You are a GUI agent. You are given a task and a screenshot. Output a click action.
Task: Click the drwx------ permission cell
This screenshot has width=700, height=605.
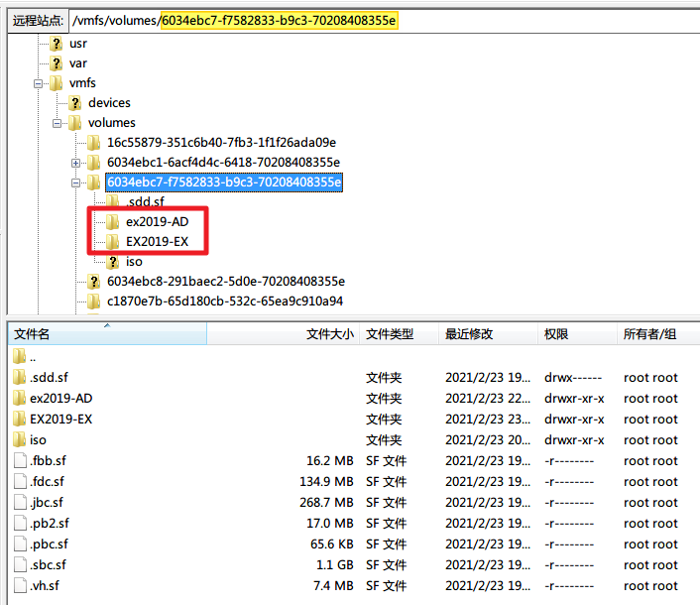click(573, 378)
